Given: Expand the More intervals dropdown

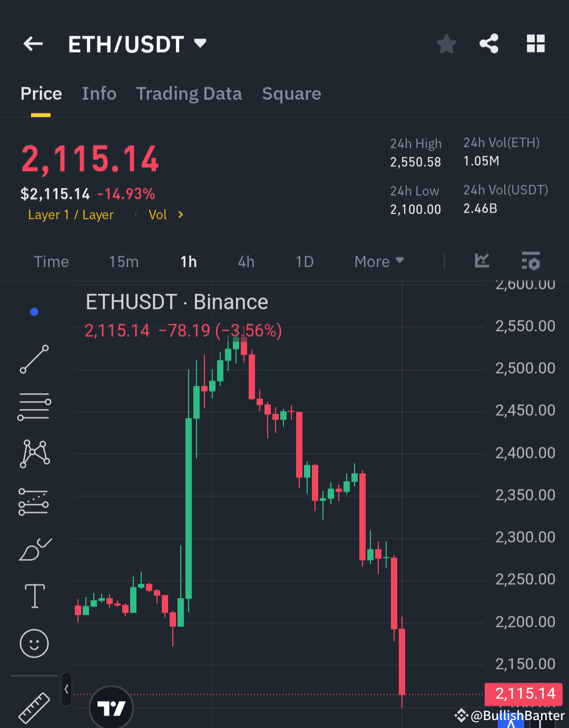Looking at the screenshot, I should click(378, 262).
